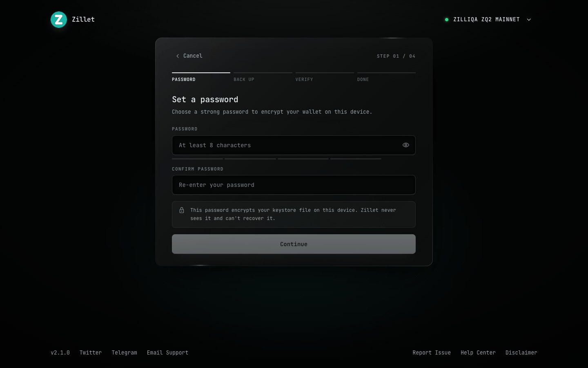Click Cancel to go back

189,56
